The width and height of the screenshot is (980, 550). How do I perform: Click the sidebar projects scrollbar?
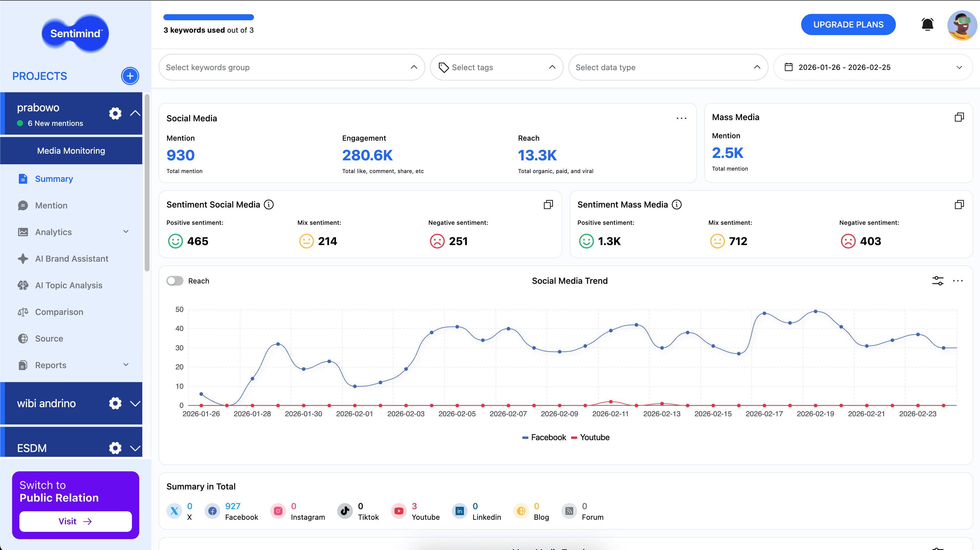coord(147,182)
